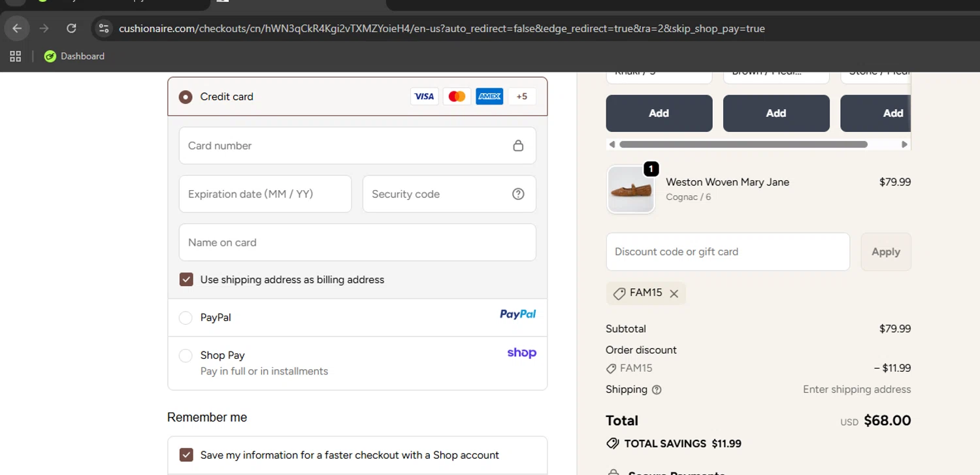Add the middle recommended product
980x475 pixels.
point(776,113)
